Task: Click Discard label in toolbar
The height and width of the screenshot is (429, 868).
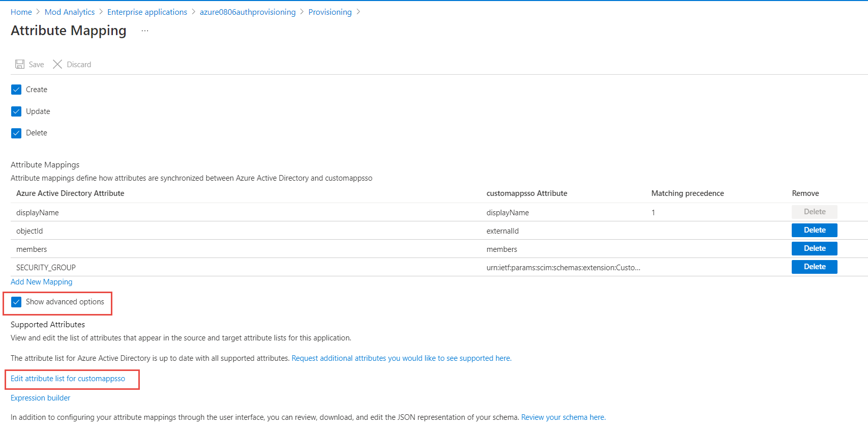Action: click(x=79, y=65)
